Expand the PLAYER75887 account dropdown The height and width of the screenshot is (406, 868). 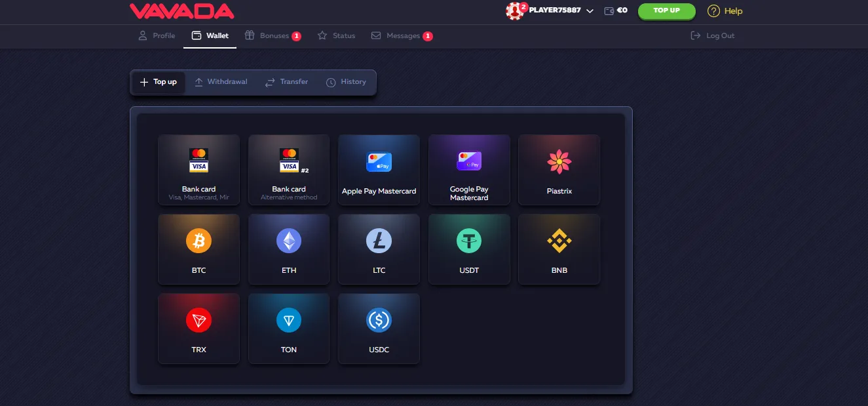[590, 11]
